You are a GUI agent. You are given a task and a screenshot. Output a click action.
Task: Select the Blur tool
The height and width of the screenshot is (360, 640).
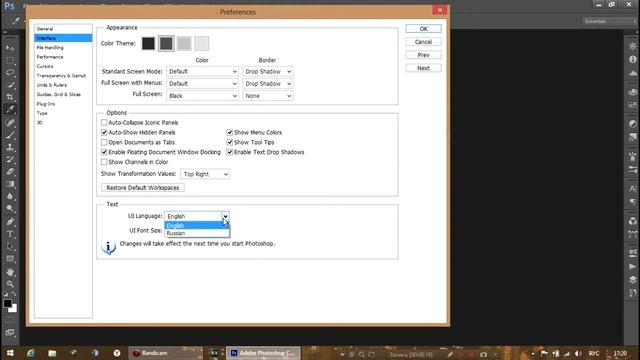10,196
